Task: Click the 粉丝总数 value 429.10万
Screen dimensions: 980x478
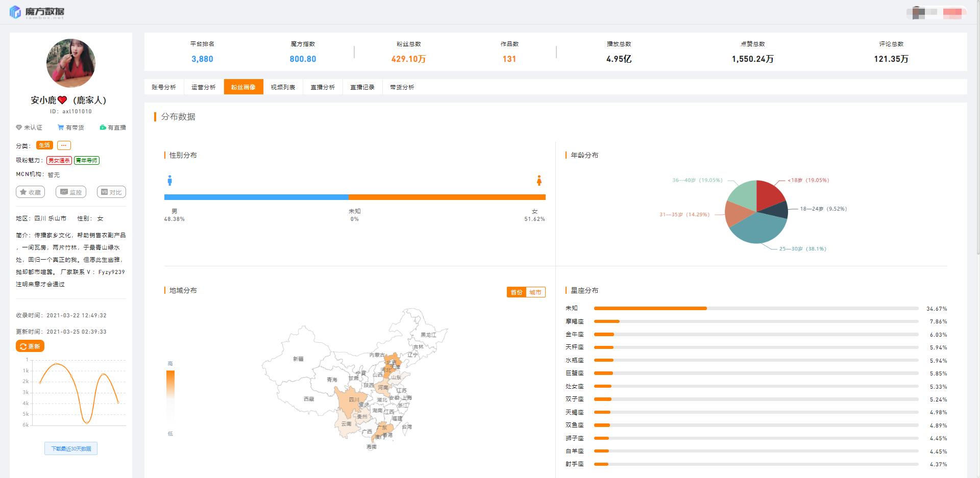Action: tap(408, 59)
